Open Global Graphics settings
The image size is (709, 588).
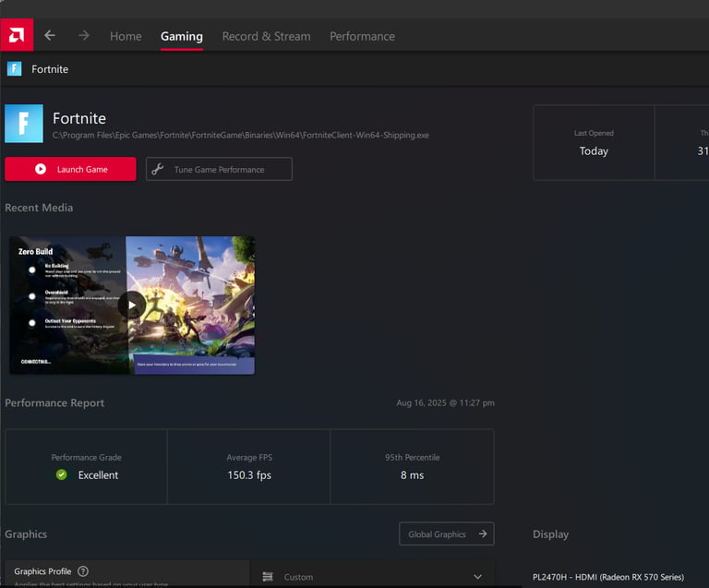[x=446, y=534]
